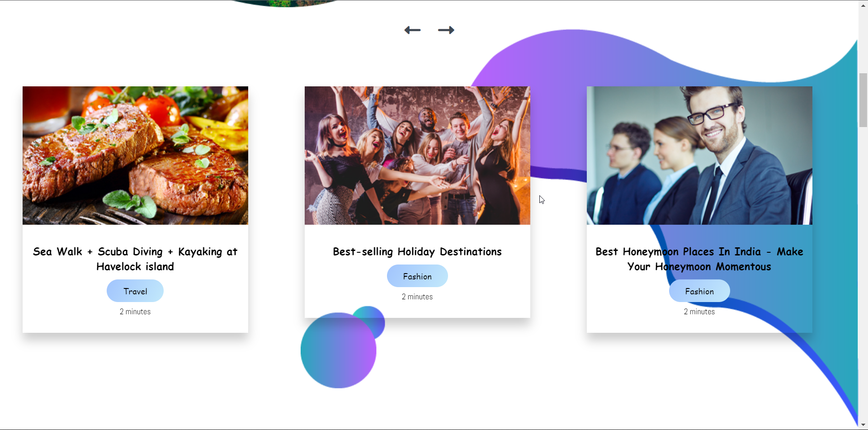Select the Travel category tag

(135, 291)
